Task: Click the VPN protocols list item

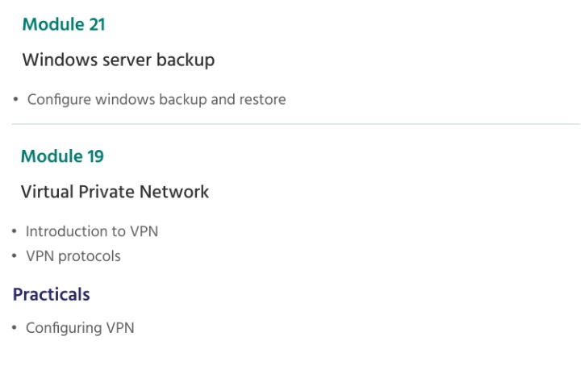Action: point(73,256)
